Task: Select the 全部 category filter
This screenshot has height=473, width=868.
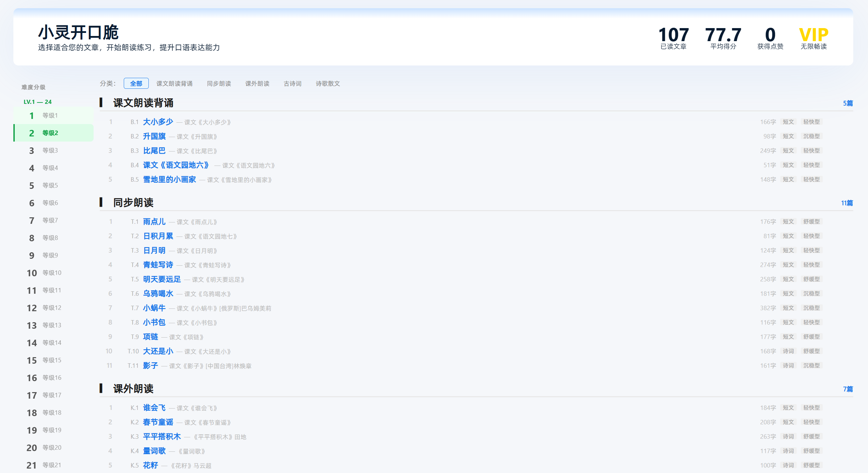Action: pos(136,83)
